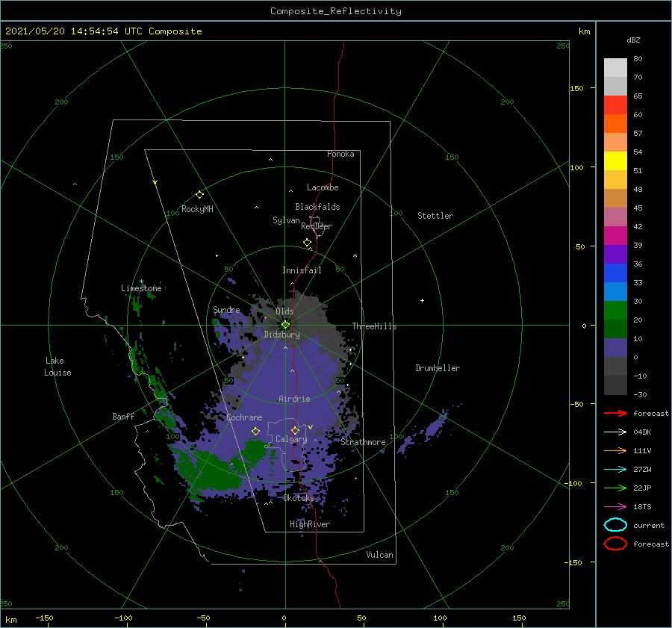Viewport: 672px width, 628px height.
Task: Click the magenta 42 dBZ color swatch
Action: (615, 236)
